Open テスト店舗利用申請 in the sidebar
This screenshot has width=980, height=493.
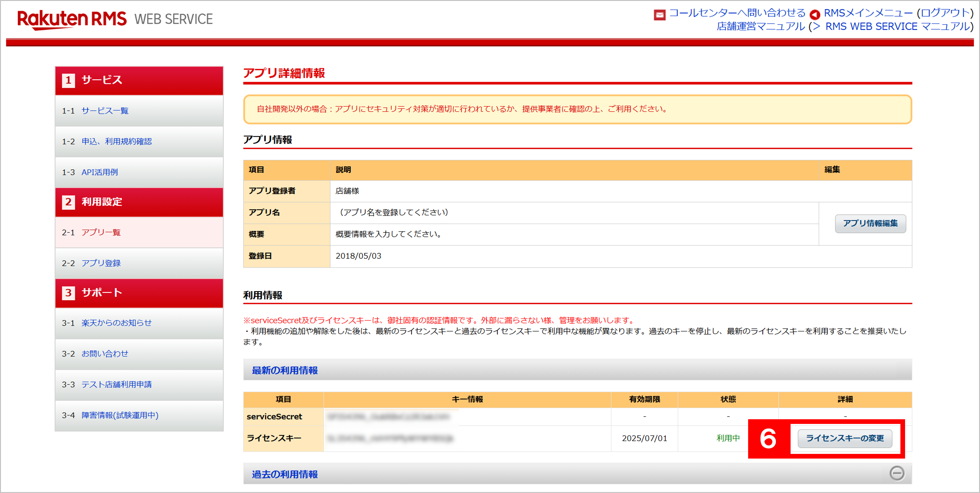[x=116, y=384]
